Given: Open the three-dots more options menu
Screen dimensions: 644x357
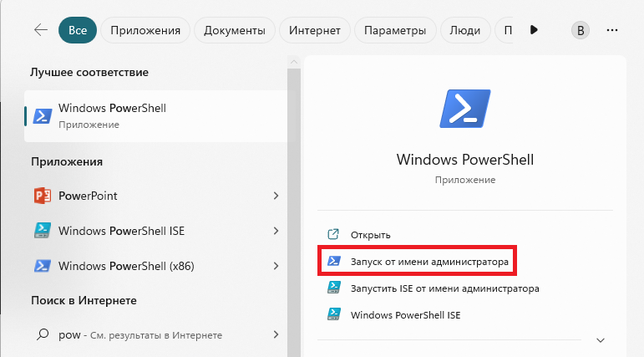Looking at the screenshot, I should click(x=612, y=30).
